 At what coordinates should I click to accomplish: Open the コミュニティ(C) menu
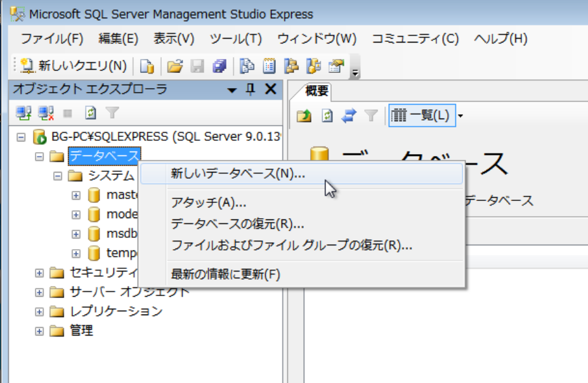click(x=415, y=39)
